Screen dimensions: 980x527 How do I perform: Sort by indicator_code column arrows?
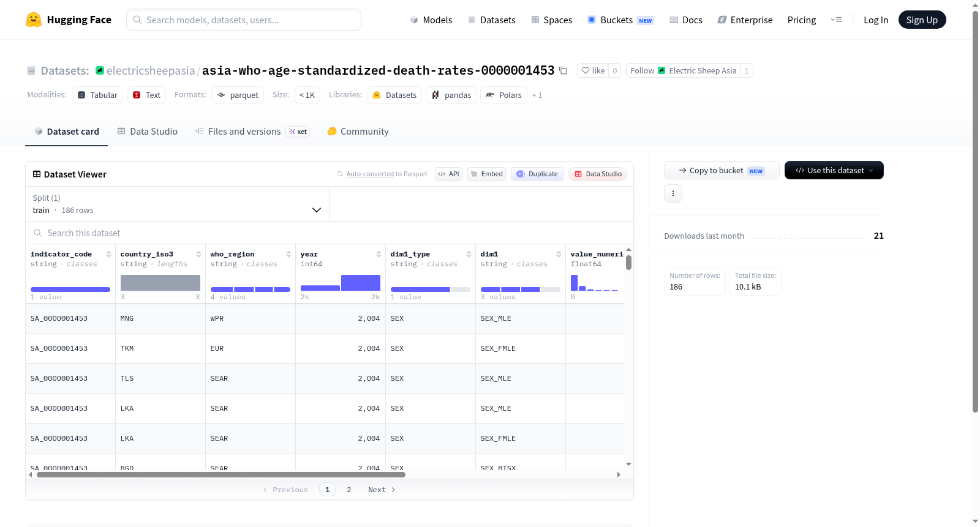coord(108,254)
